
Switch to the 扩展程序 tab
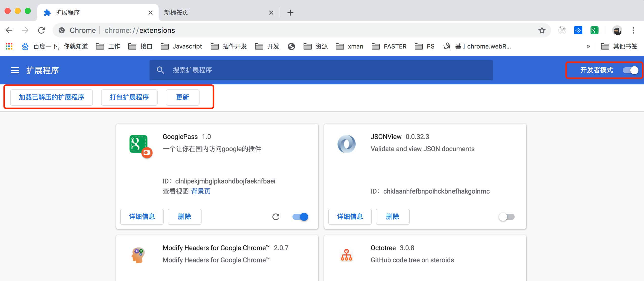(x=98, y=13)
